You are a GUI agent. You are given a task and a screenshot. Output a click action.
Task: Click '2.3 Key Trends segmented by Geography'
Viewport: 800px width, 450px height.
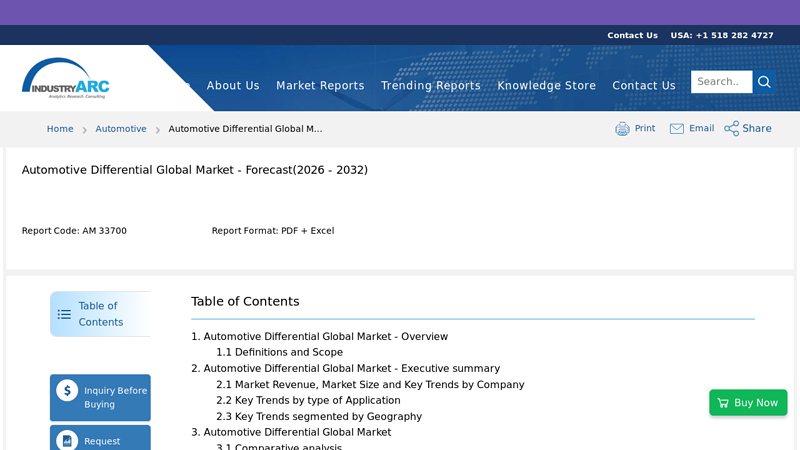319,416
